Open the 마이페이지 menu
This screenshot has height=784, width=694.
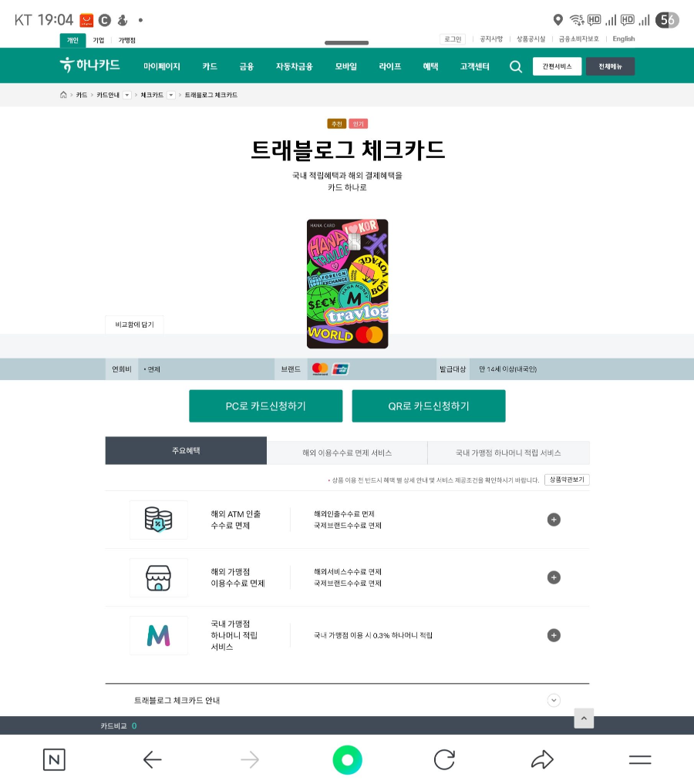click(161, 66)
